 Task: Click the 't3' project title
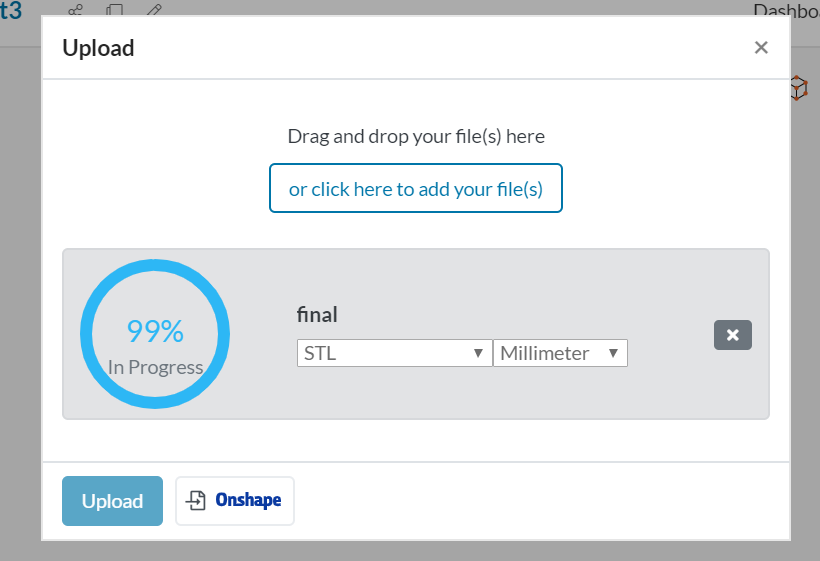pos(10,11)
